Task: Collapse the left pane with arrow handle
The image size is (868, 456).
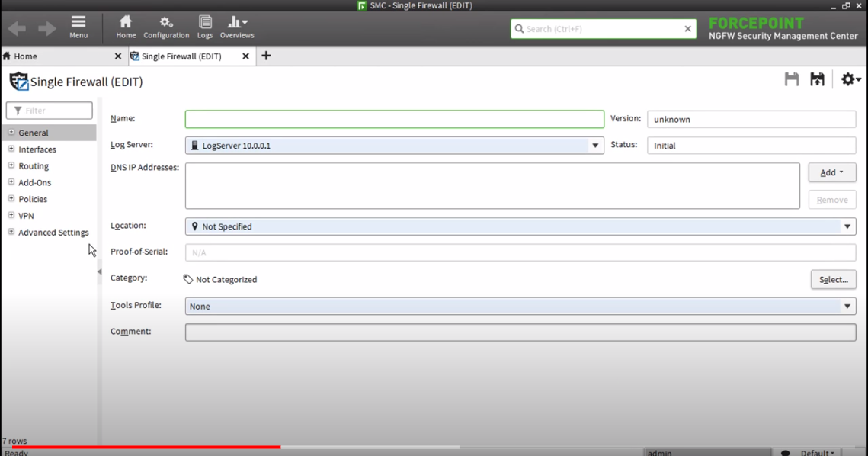Action: (99, 271)
